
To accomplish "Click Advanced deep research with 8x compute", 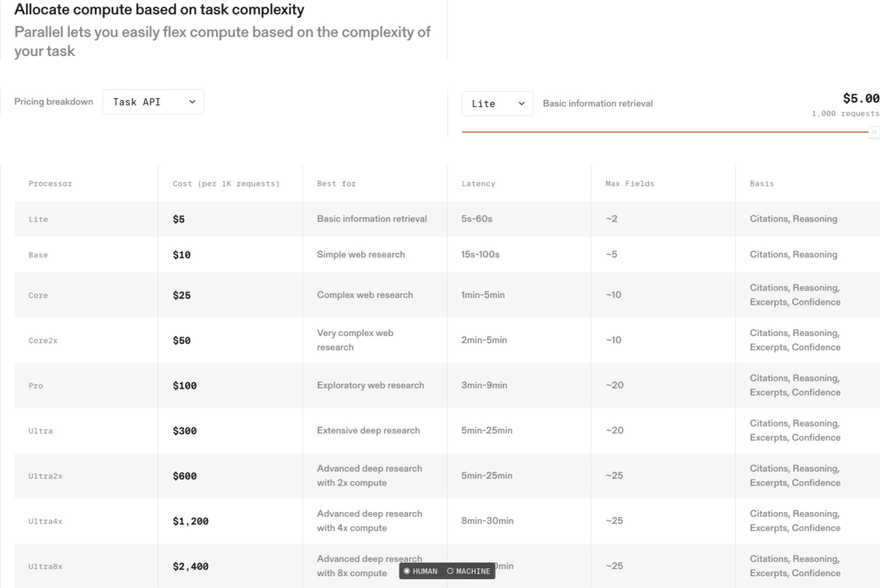I will 369,566.
